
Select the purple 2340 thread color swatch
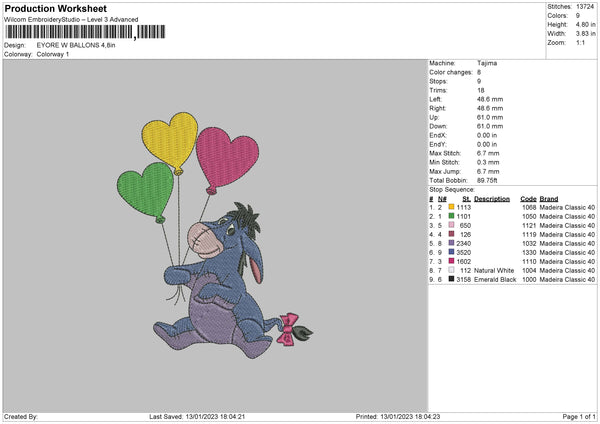451,243
